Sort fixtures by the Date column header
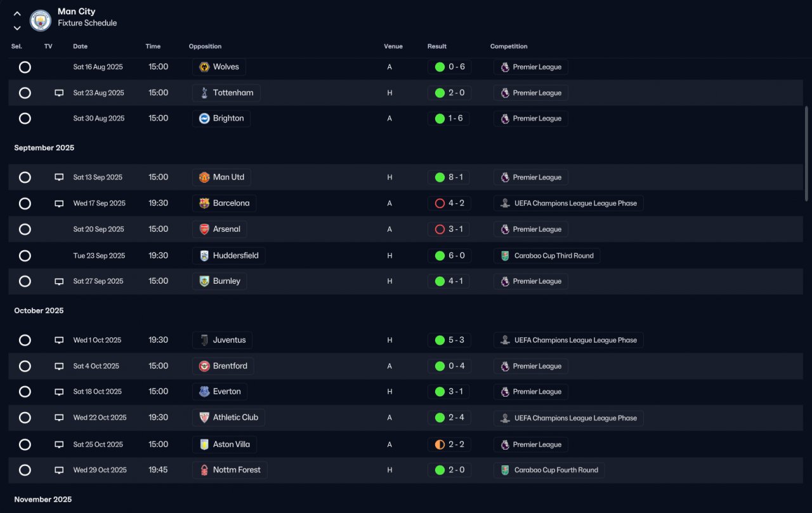 pos(81,46)
